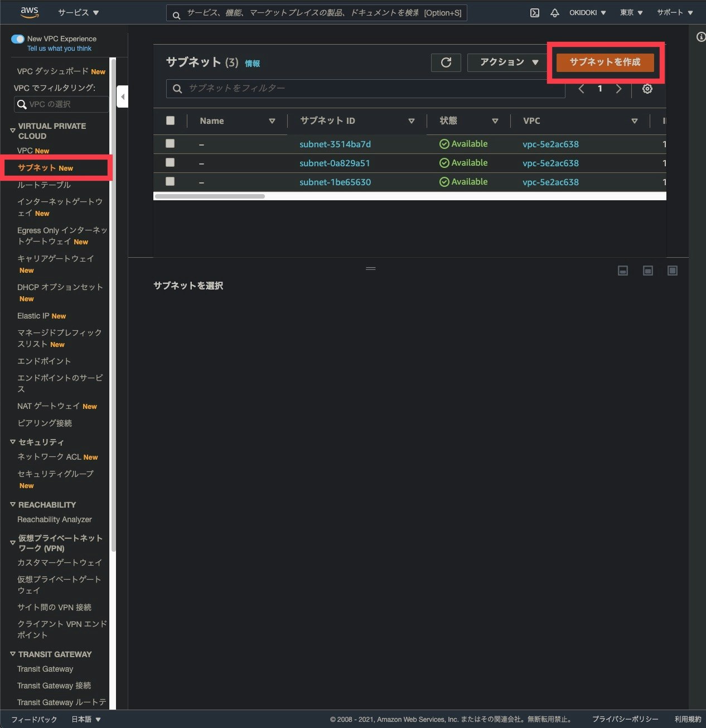The image size is (706, 728).
Task: Click the pane resize handle above サブネットを選択
Action: pyautogui.click(x=370, y=268)
